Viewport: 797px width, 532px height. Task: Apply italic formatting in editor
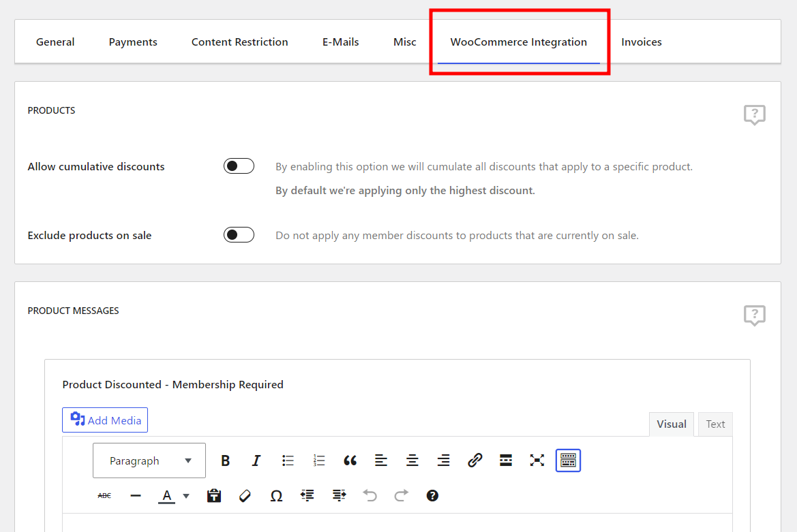(256, 461)
